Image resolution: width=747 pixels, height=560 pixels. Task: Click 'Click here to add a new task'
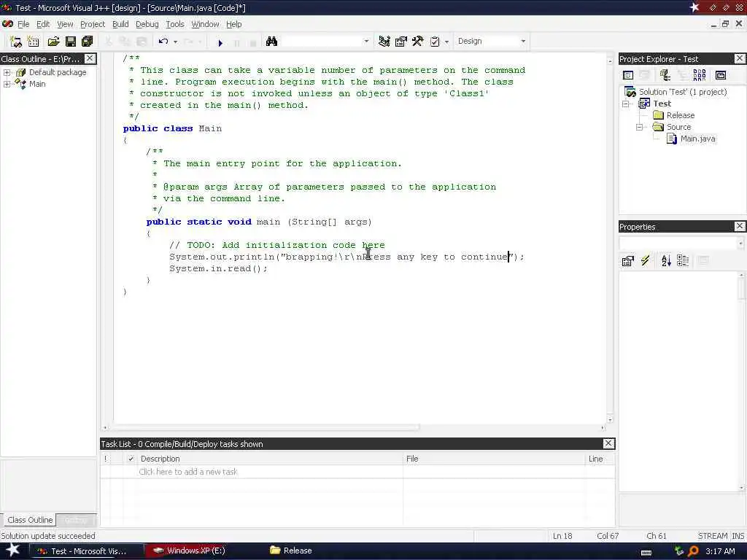tap(187, 472)
